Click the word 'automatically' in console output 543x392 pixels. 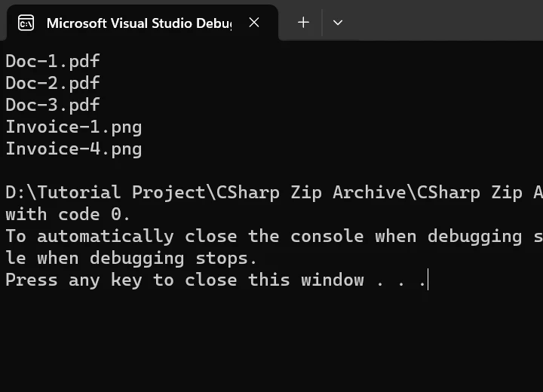(106, 236)
